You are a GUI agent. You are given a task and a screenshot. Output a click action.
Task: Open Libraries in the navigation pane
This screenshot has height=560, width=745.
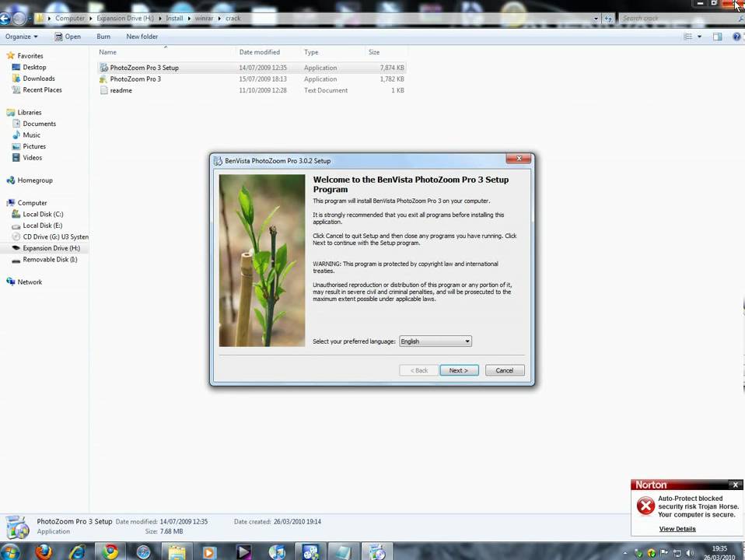[29, 113]
